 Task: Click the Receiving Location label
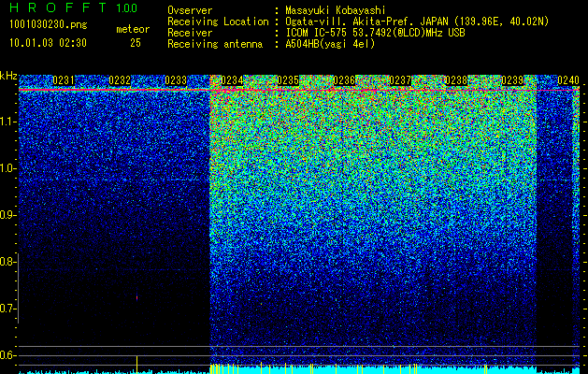[218, 22]
